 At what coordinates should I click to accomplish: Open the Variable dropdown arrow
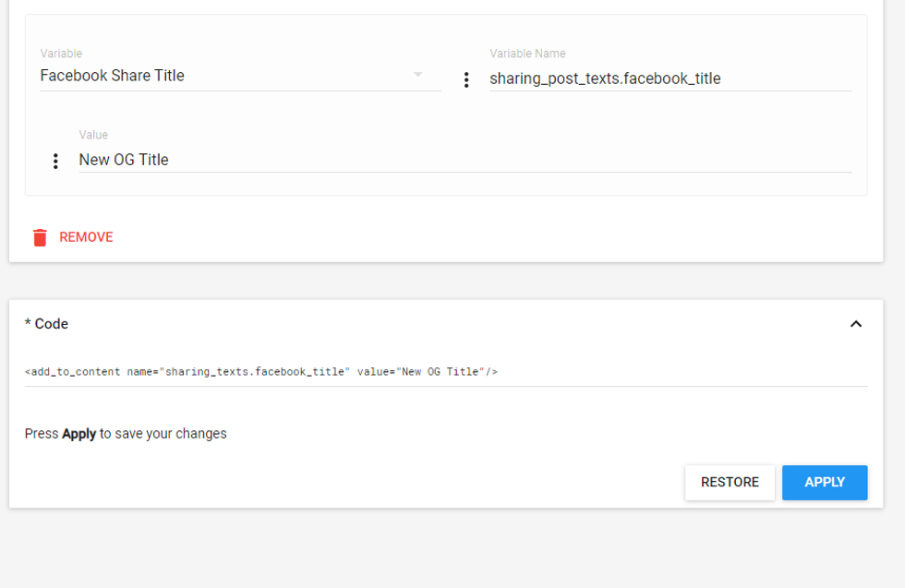coord(418,75)
